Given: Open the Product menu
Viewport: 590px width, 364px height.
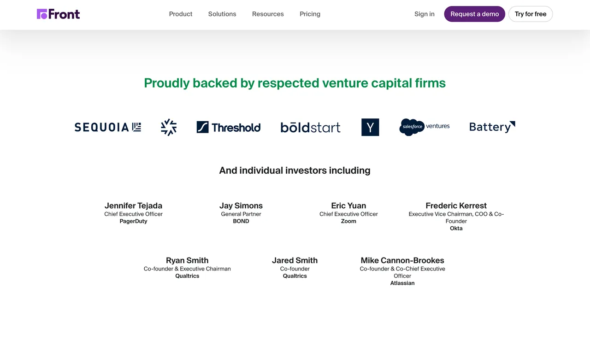Looking at the screenshot, I should [x=181, y=14].
